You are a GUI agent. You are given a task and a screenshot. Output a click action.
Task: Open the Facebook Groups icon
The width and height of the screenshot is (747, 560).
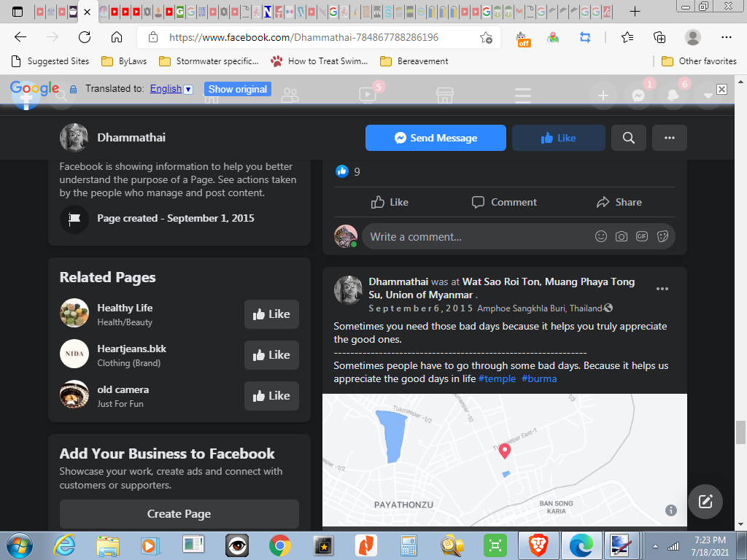(290, 96)
